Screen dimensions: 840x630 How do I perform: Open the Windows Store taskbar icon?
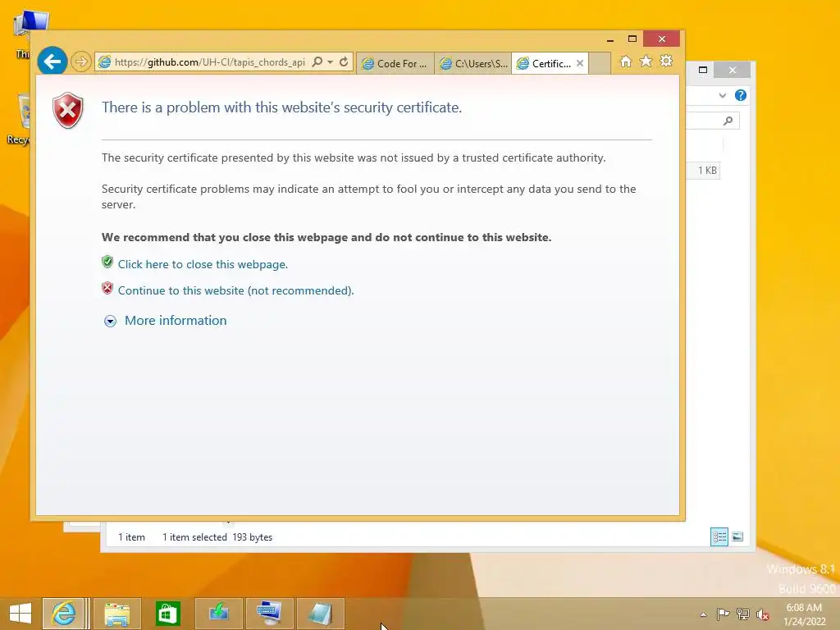[x=167, y=614]
